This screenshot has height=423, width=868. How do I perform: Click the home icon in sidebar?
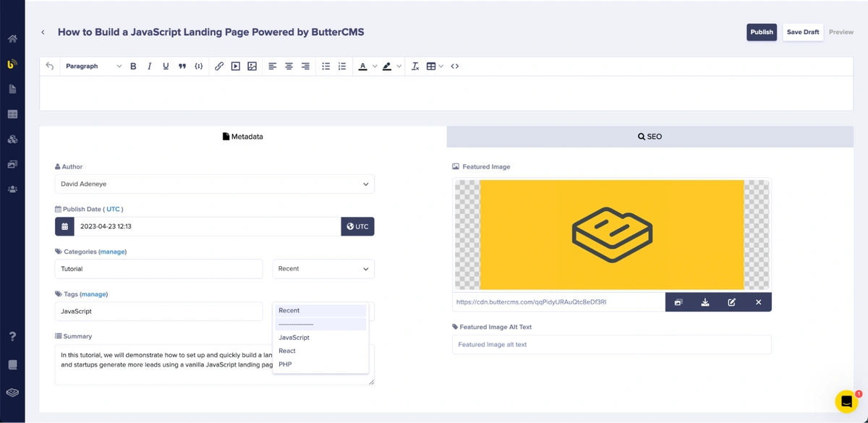click(12, 39)
